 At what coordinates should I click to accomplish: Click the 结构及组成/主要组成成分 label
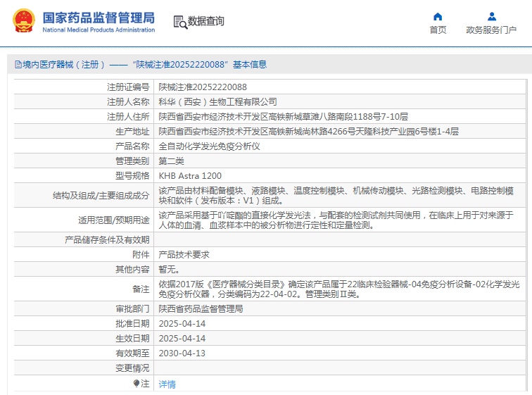pyautogui.click(x=101, y=196)
